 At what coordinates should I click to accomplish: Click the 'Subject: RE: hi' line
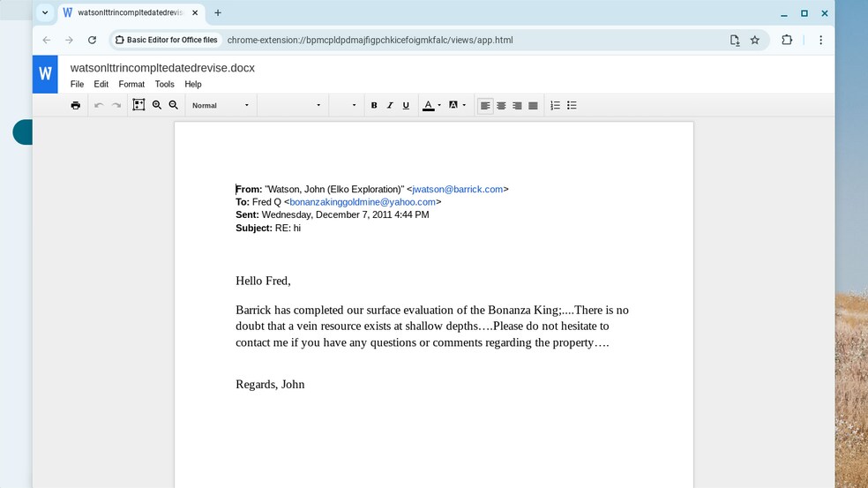click(268, 228)
